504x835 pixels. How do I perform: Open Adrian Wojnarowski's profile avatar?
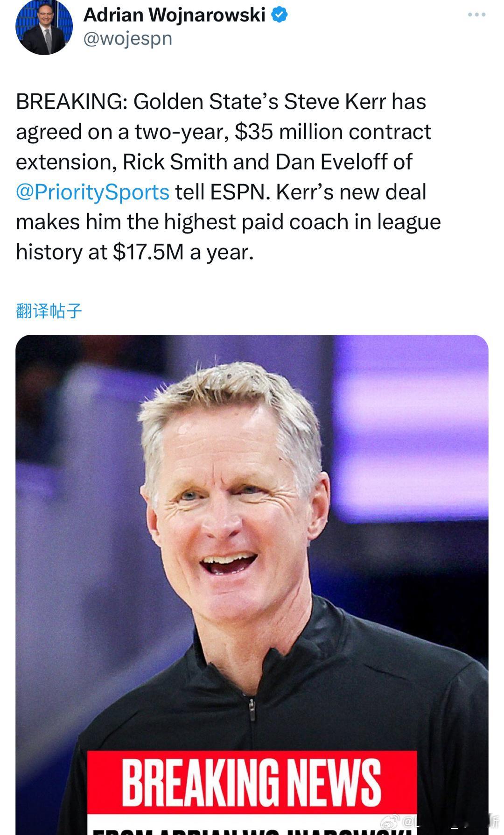tap(44, 27)
